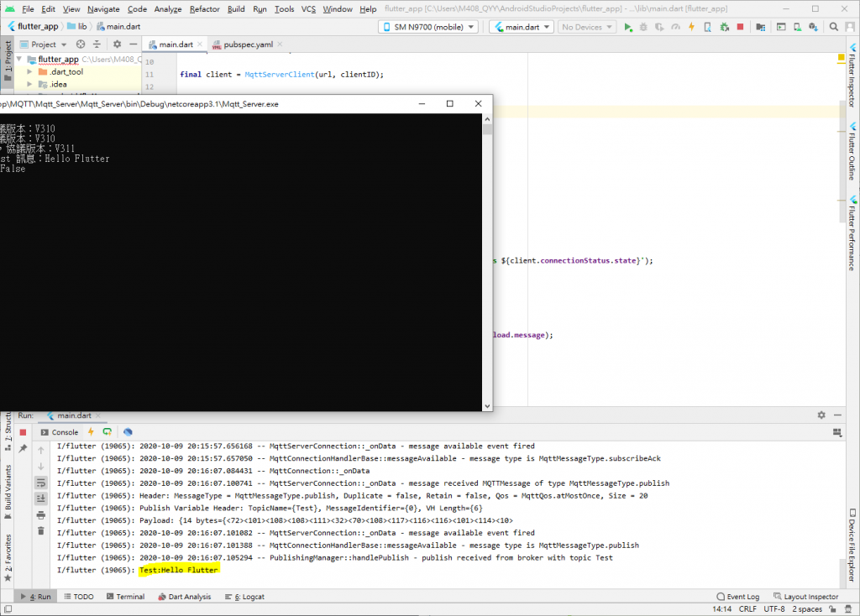This screenshot has width=860, height=616.
Task: Hide the Run tool window
Action: pyautogui.click(x=837, y=415)
